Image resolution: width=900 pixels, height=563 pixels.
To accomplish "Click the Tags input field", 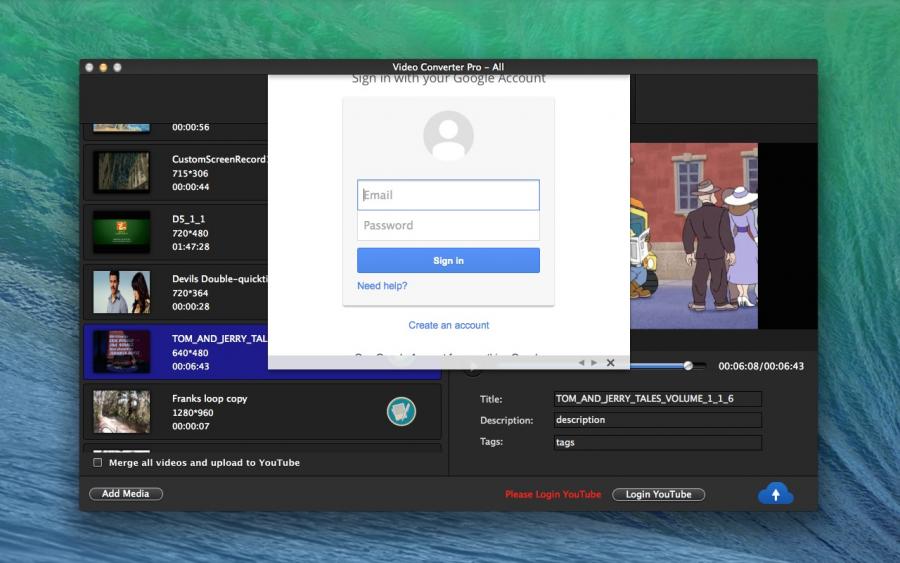I will pos(658,442).
